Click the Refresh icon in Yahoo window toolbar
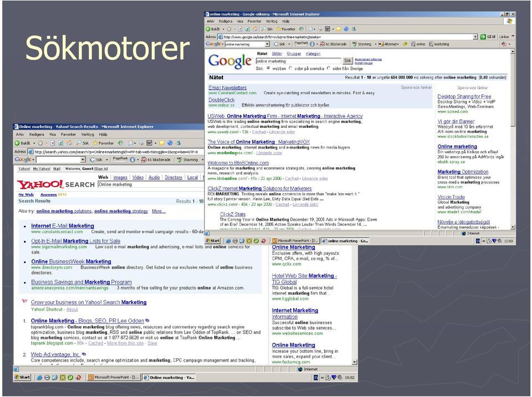Viewport: 532px width, 397px height. point(61,143)
